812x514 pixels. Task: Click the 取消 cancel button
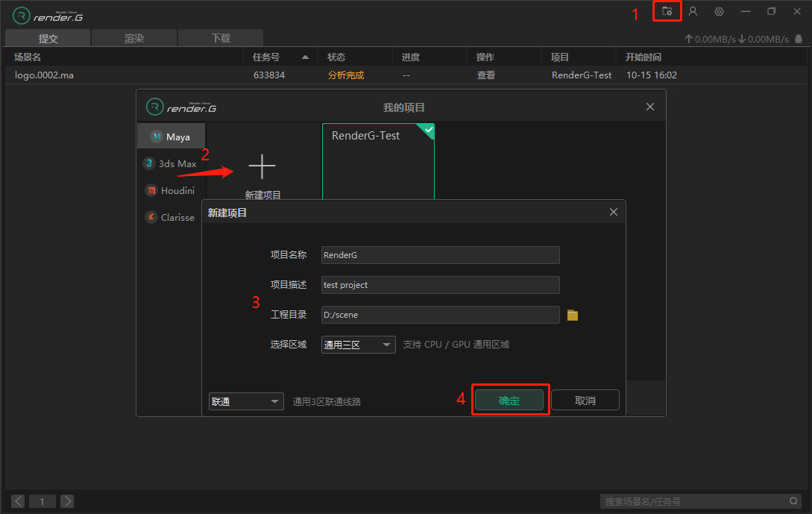coord(585,401)
